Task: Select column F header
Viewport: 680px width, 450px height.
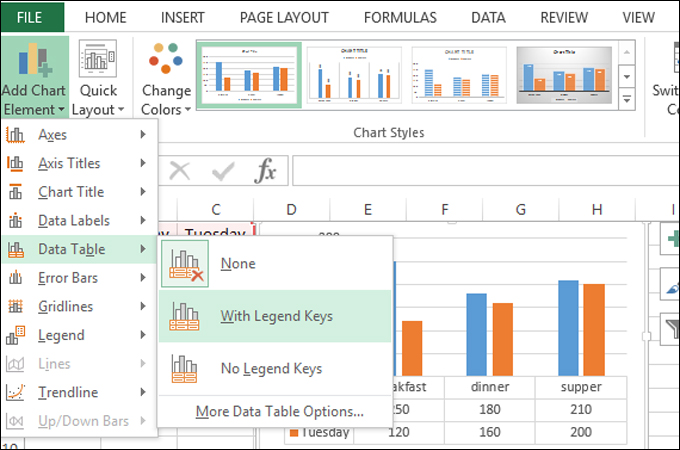Action: click(x=445, y=210)
